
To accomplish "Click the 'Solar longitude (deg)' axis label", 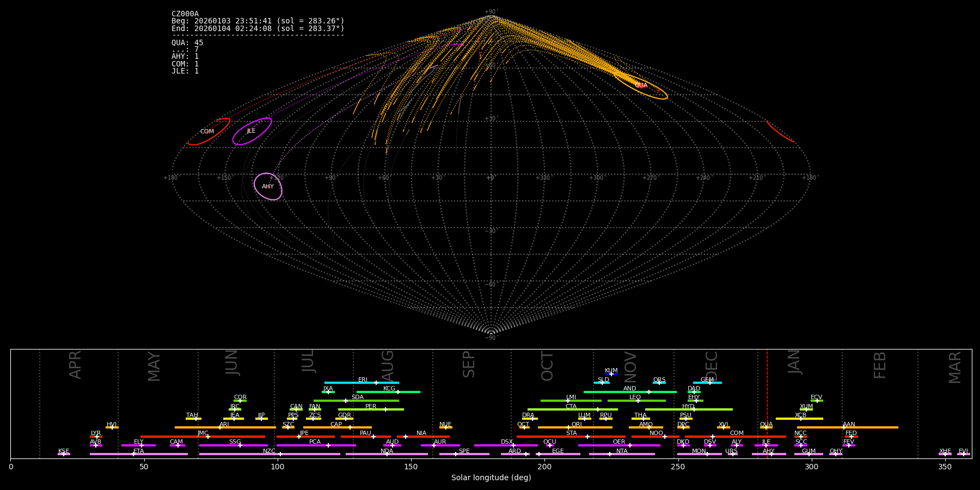I will (x=491, y=478).
